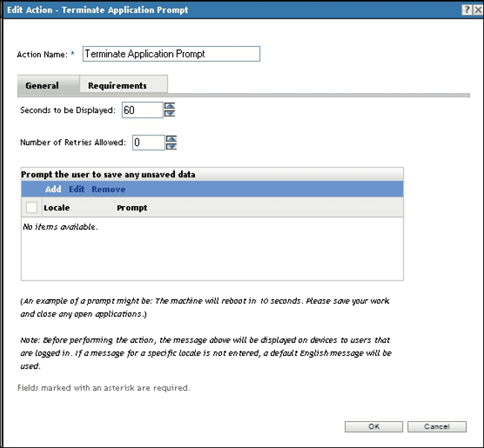Decrease Seconds to be Displayed value

tap(170, 114)
